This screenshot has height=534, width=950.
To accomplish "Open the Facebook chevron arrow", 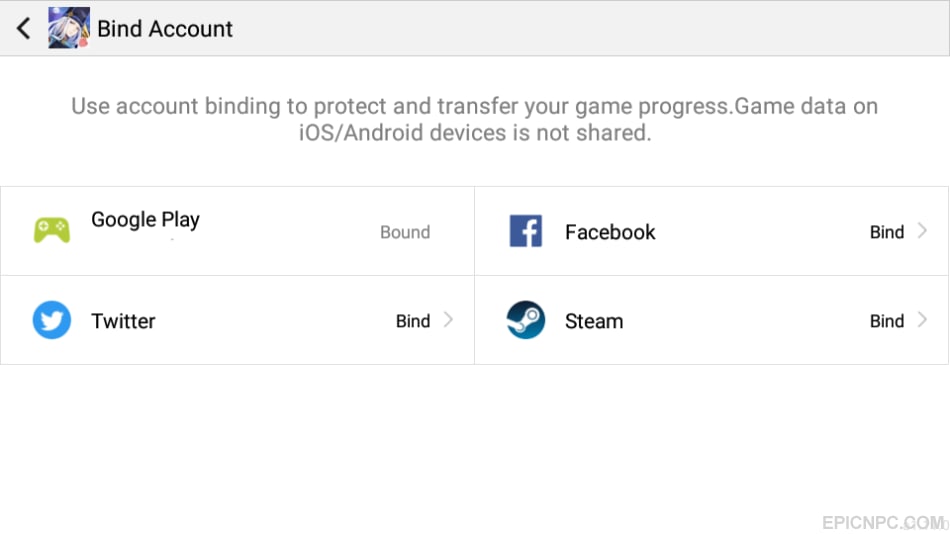I will [922, 231].
